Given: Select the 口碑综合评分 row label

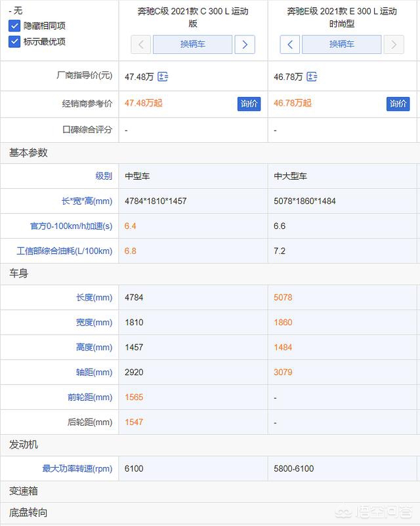Looking at the screenshot, I should tap(87, 130).
